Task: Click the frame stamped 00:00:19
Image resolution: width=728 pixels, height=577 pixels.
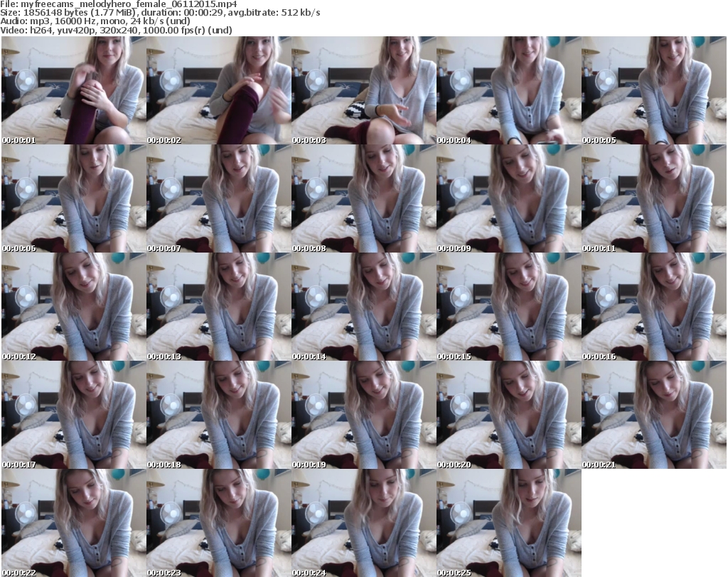Action: 364,415
